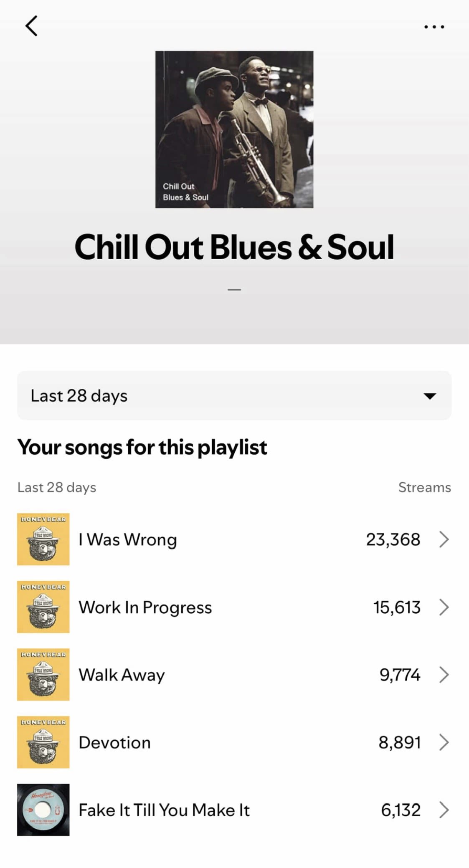Open chevron next to Fake It Till You Make It
The image size is (469, 868).
pyautogui.click(x=444, y=810)
